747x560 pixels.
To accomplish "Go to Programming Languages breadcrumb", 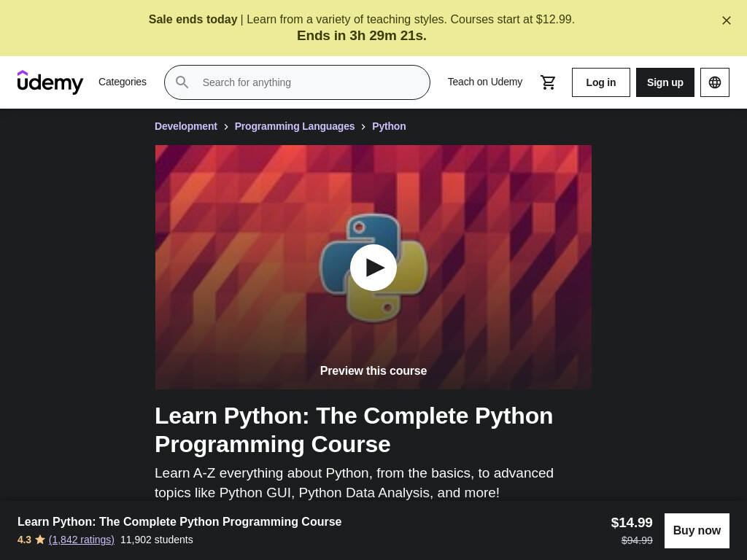I will tap(295, 126).
